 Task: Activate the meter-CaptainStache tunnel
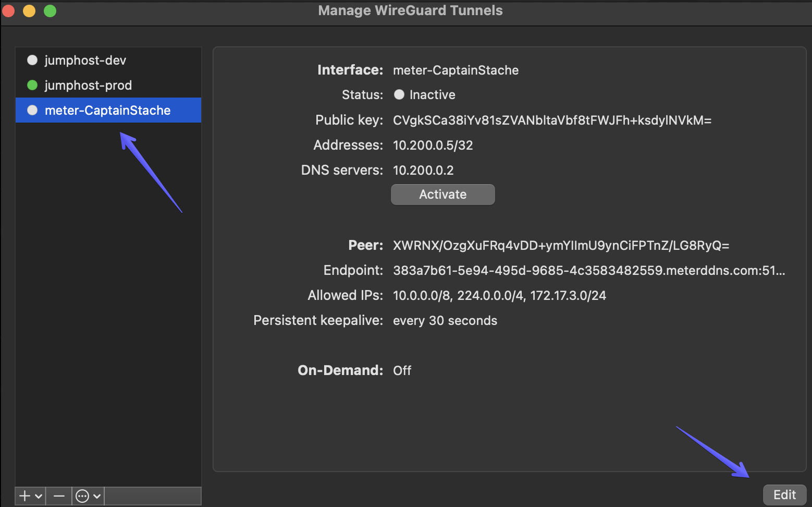coord(442,194)
